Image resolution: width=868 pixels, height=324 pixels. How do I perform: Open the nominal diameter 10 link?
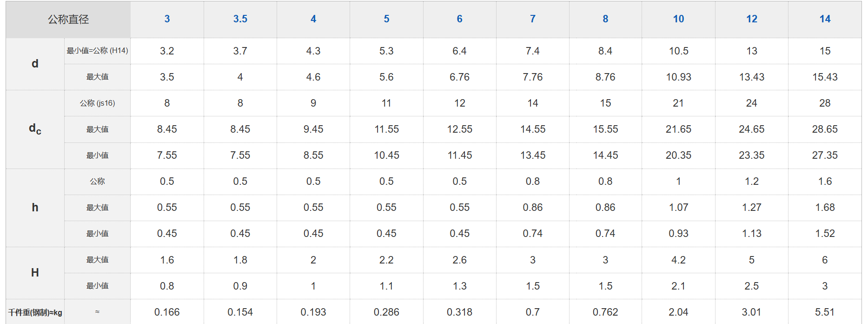pos(678,19)
